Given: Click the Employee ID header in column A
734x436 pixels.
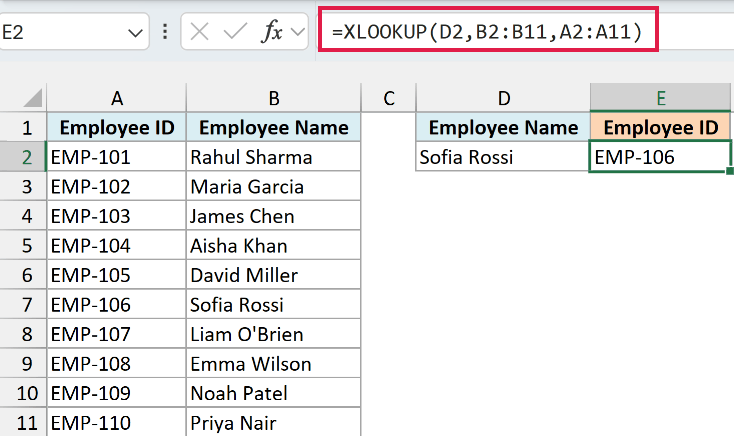Looking at the screenshot, I should (117, 127).
